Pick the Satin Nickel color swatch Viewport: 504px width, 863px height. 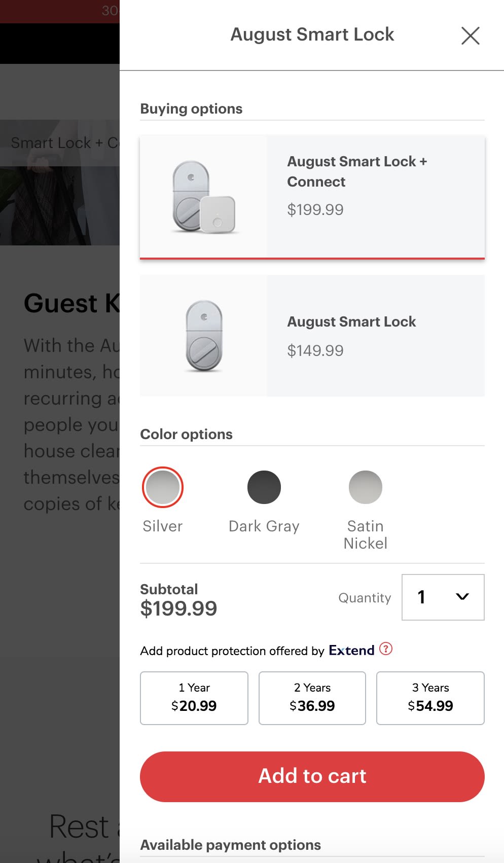366,487
